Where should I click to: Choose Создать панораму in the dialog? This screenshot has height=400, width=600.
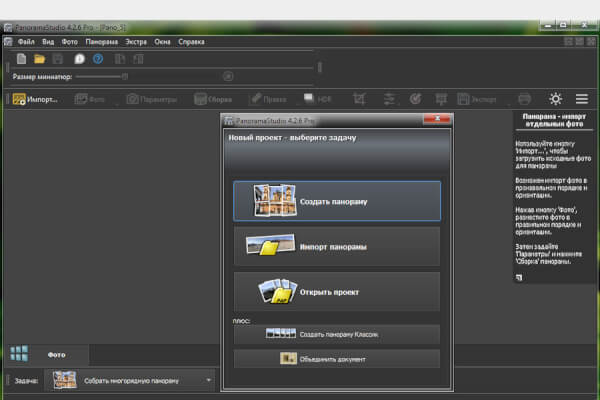[x=337, y=201]
